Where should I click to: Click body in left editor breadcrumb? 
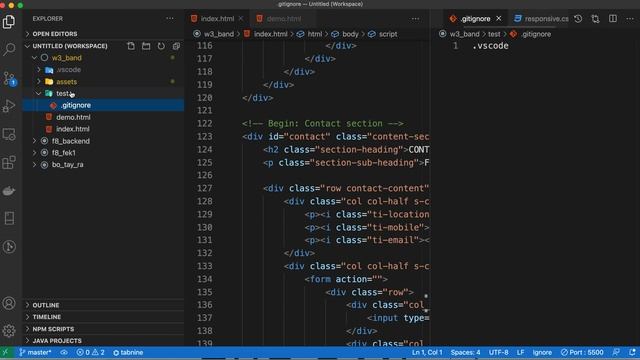point(350,34)
